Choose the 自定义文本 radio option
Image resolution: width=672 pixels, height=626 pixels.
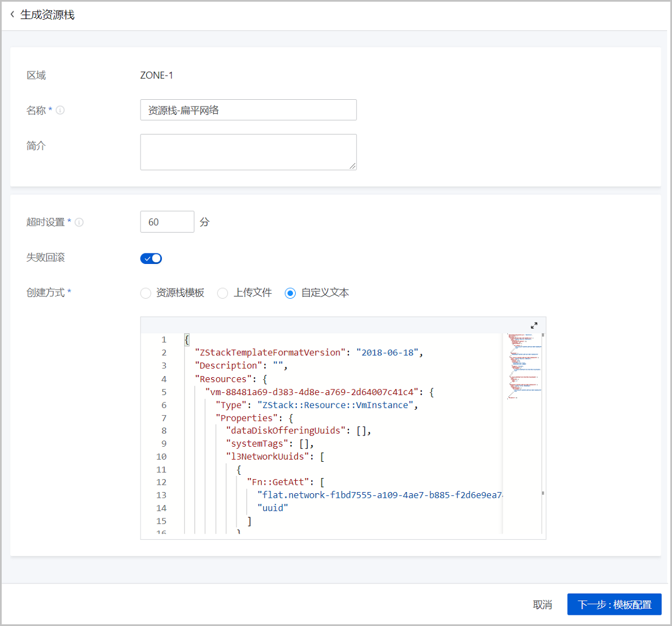(290, 293)
